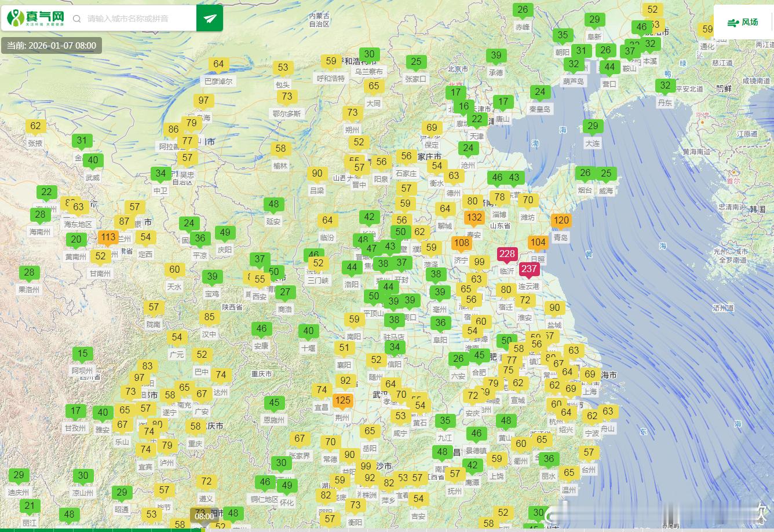Open the 70 marker at 潍坊

tap(528, 200)
